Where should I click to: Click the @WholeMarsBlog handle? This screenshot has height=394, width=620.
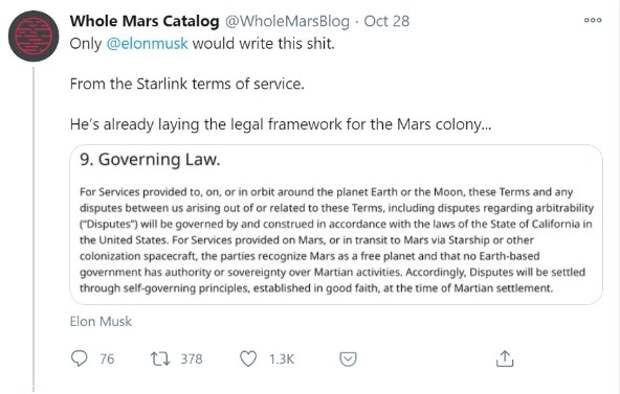click(x=287, y=21)
